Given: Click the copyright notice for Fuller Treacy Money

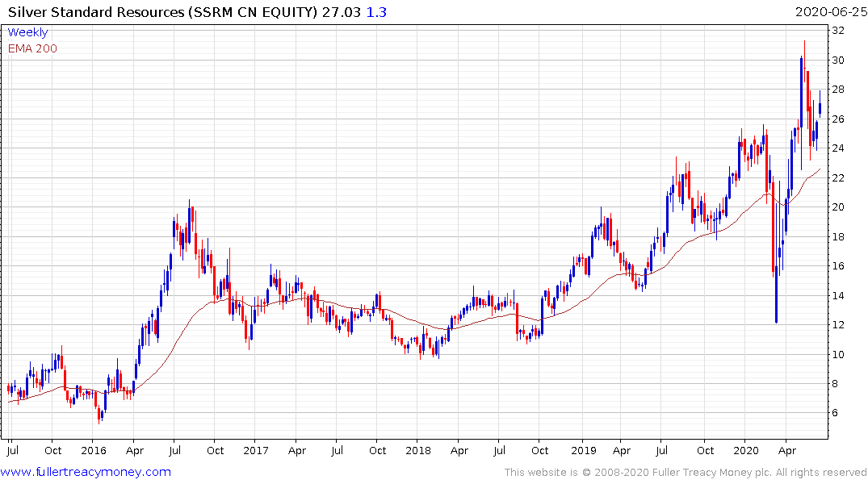Looking at the screenshot, I should click(x=686, y=473).
